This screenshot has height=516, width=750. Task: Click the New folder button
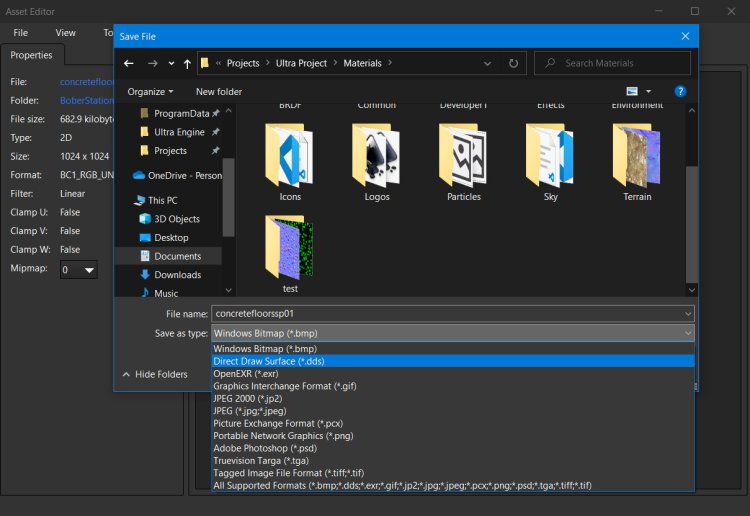click(218, 91)
